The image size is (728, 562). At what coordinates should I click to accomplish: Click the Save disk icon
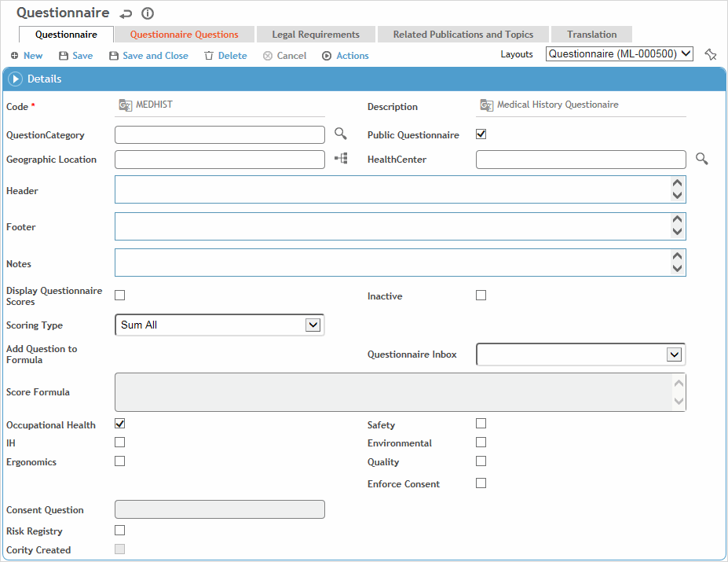pyautogui.click(x=64, y=56)
